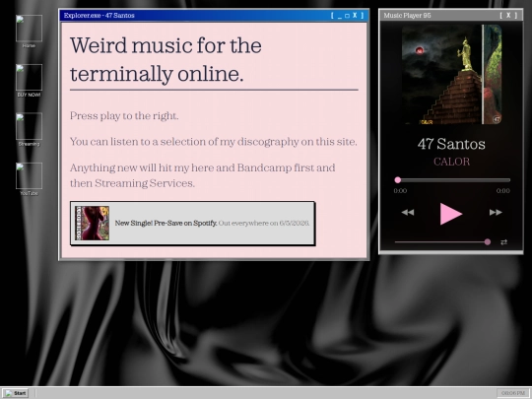Adjust the volume slider in Music Player
Image resolution: width=532 pixels, height=399 pixels.
pyautogui.click(x=442, y=242)
